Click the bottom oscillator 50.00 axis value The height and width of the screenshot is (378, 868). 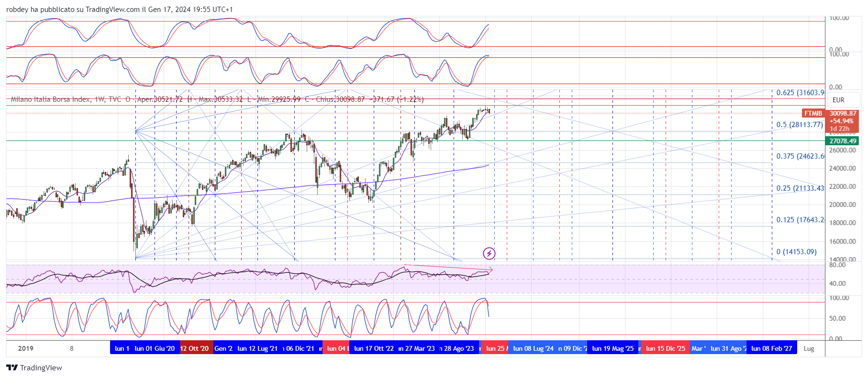[x=837, y=318]
